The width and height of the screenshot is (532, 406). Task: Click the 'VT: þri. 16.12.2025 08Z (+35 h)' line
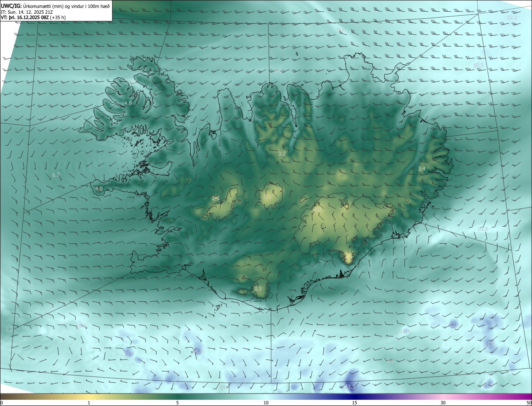tap(33, 17)
